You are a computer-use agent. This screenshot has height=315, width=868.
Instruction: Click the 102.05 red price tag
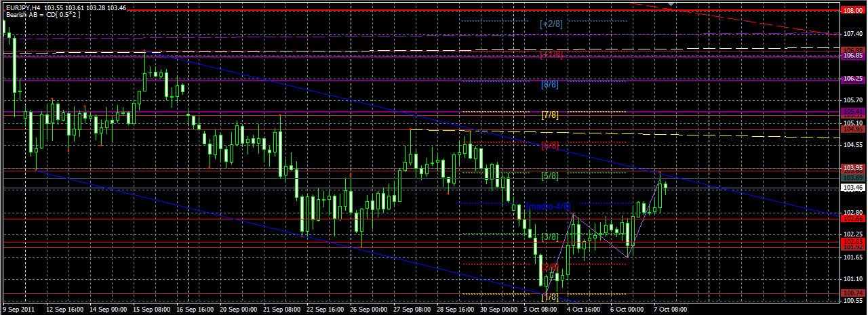853,241
